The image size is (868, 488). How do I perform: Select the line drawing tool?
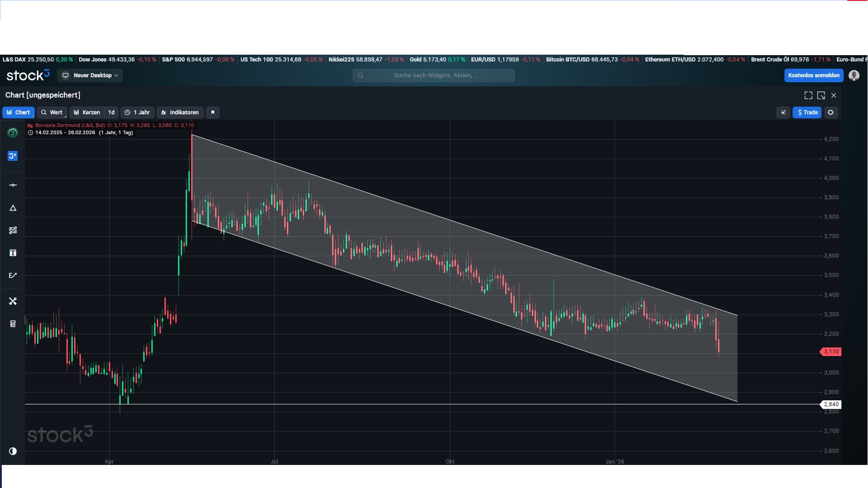(x=13, y=185)
